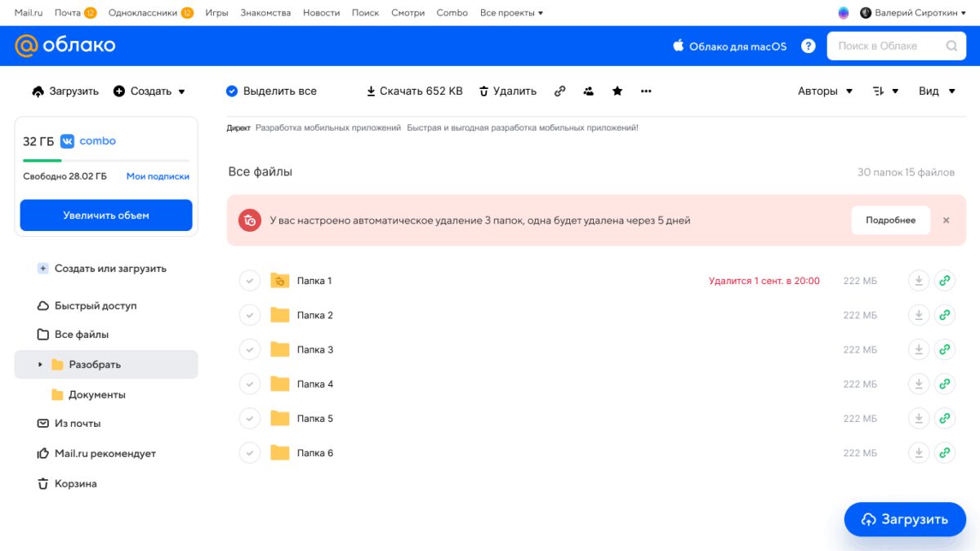The height and width of the screenshot is (551, 980).
Task: Click Создать или загрузить in sidebar
Action: tap(102, 269)
